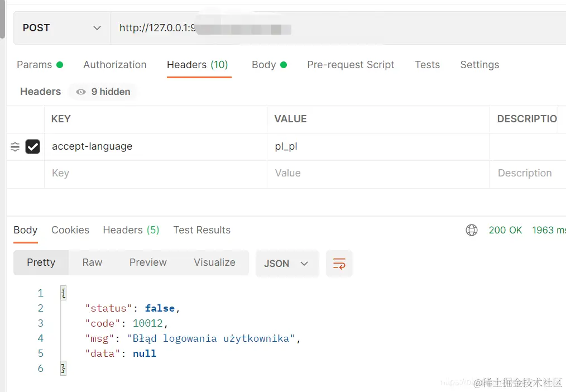The height and width of the screenshot is (392, 566).
Task: Switch to Visualize response view
Action: [214, 262]
